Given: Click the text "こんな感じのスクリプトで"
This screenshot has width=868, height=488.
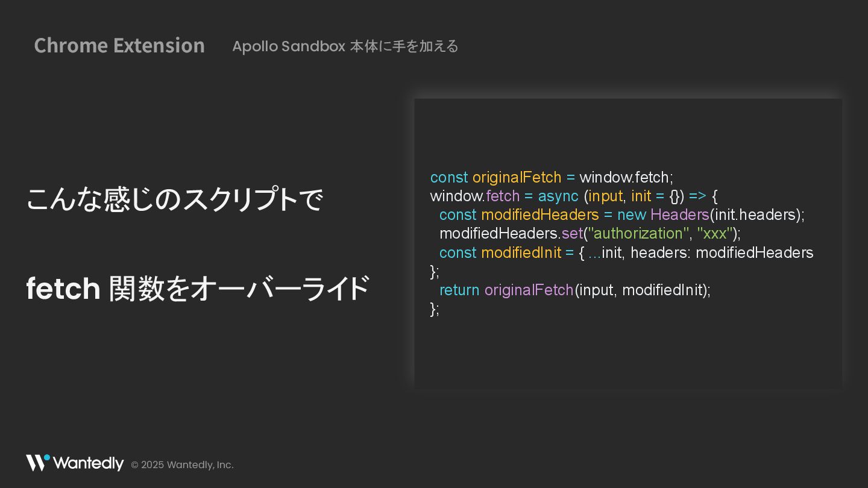Looking at the screenshot, I should click(x=175, y=199).
